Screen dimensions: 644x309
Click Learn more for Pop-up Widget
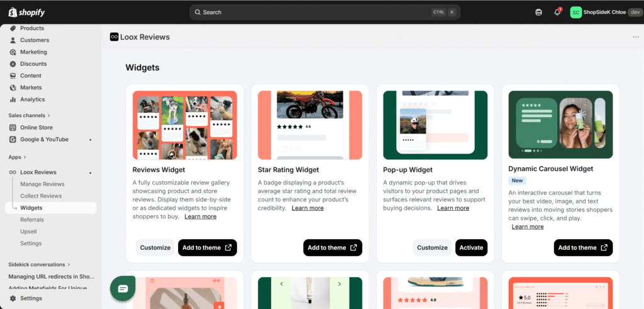point(453,208)
